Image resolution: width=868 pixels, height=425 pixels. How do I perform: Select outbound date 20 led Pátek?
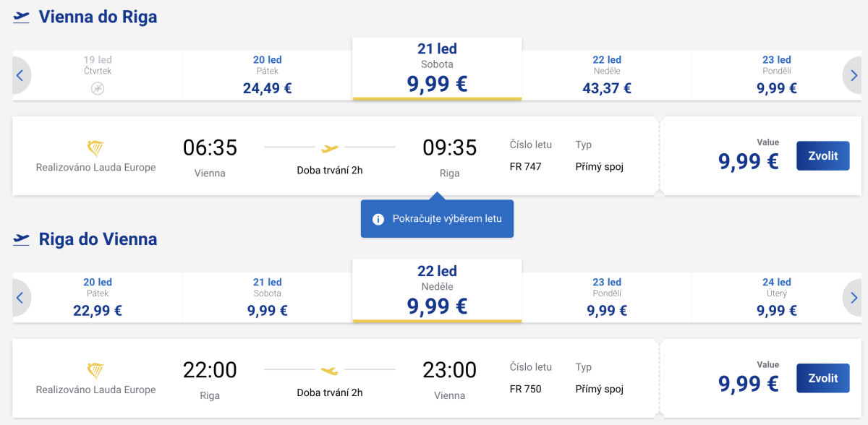[x=267, y=75]
